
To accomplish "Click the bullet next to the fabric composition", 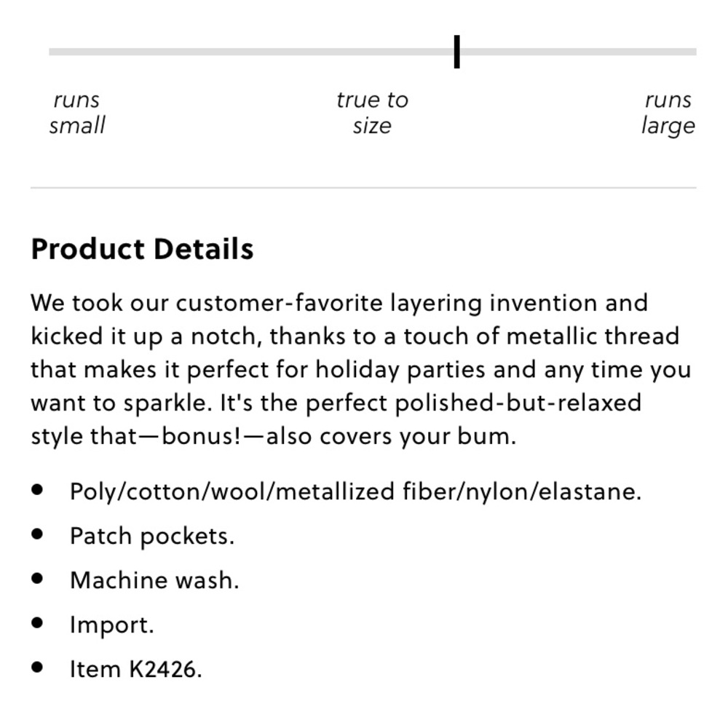I will (38, 490).
